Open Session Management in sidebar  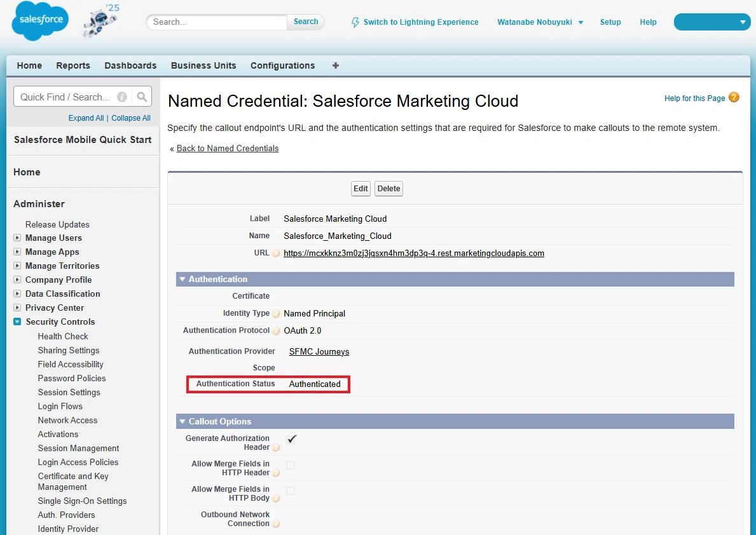pos(79,448)
